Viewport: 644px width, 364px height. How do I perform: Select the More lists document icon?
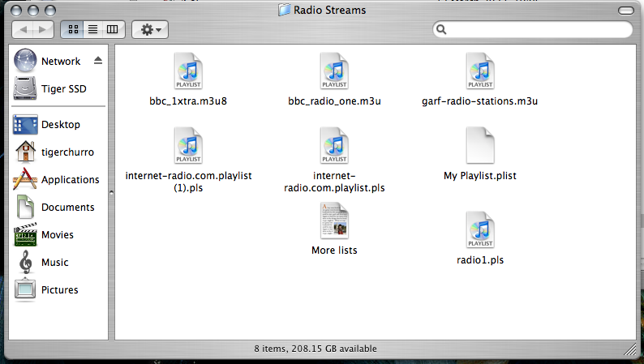pos(334,221)
